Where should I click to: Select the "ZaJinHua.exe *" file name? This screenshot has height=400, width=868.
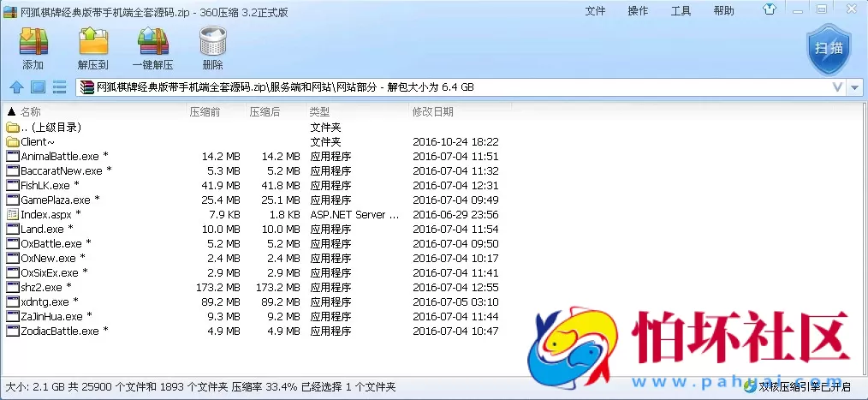point(56,316)
